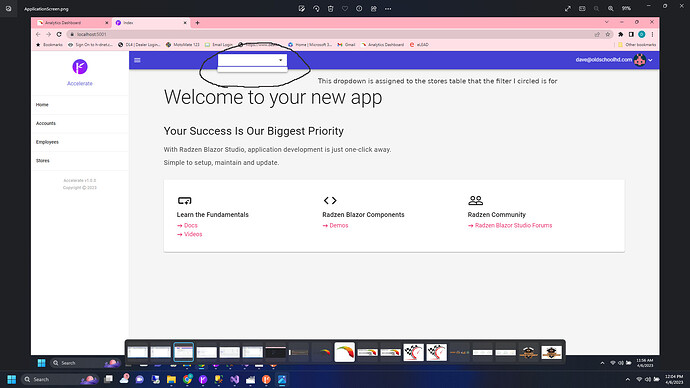Enter full screen with the expand arrows icon
690x388 pixels.
(x=568, y=8)
